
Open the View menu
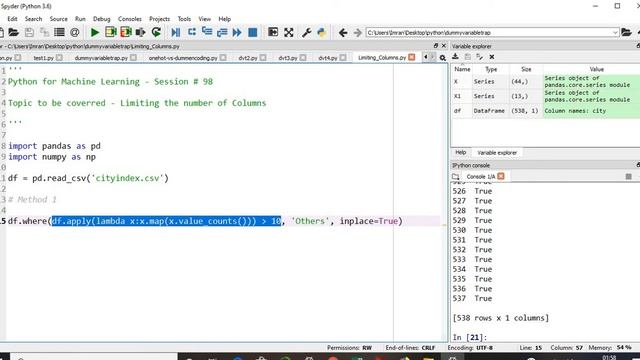tap(204, 19)
